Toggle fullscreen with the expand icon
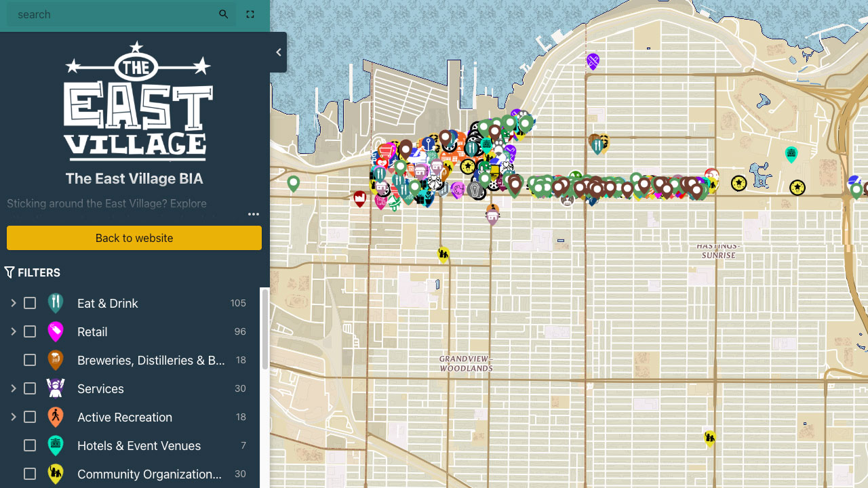The width and height of the screenshot is (868, 488). point(250,14)
